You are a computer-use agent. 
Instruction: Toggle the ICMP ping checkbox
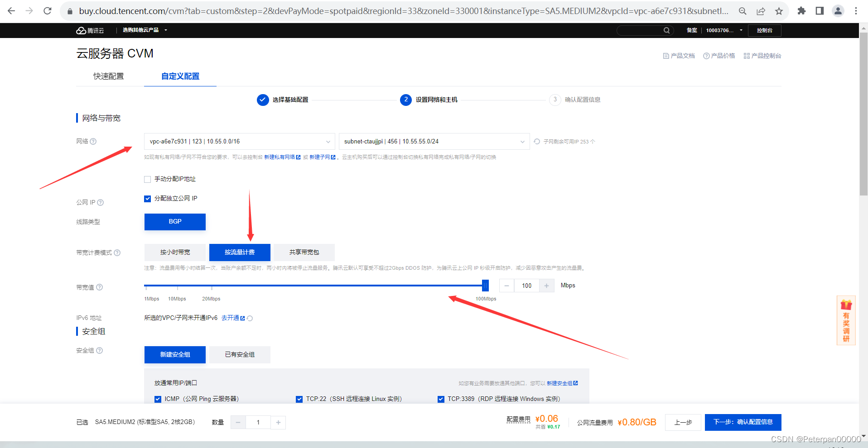158,399
